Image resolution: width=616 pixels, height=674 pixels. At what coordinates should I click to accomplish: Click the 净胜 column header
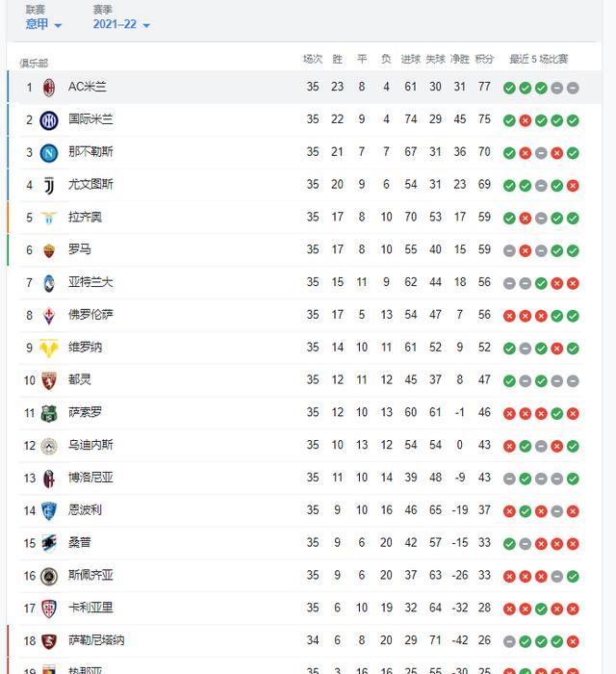coord(460,59)
